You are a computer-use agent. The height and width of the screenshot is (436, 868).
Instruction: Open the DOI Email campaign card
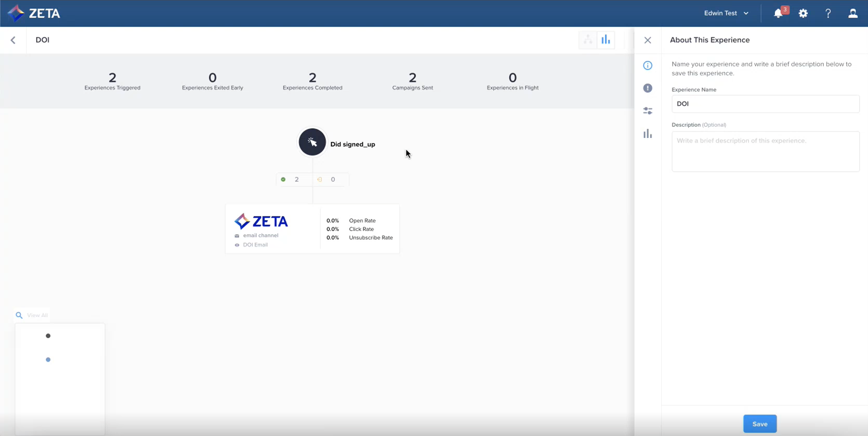pyautogui.click(x=312, y=229)
